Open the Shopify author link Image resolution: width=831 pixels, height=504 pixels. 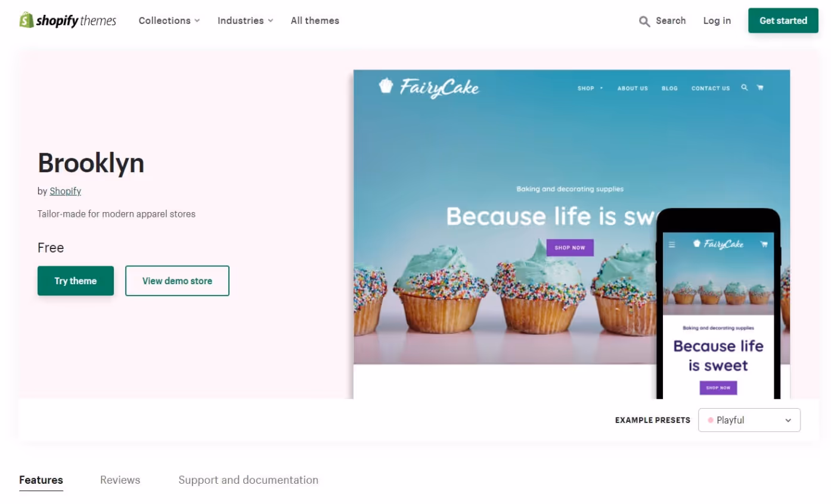point(65,191)
